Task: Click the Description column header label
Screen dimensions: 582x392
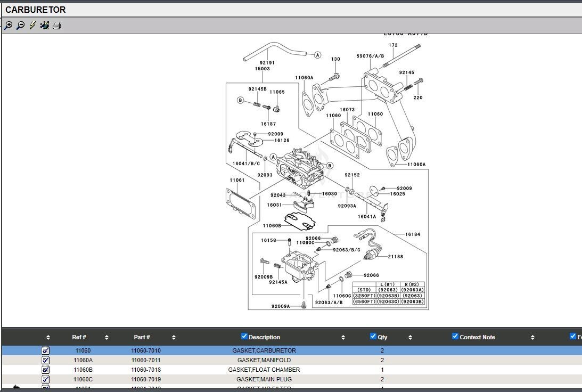Action: pos(264,337)
